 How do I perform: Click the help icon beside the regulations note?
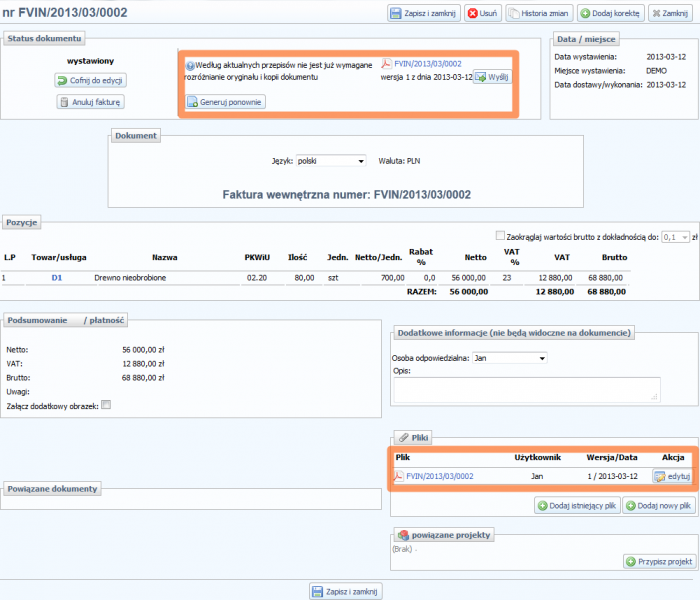click(x=190, y=64)
